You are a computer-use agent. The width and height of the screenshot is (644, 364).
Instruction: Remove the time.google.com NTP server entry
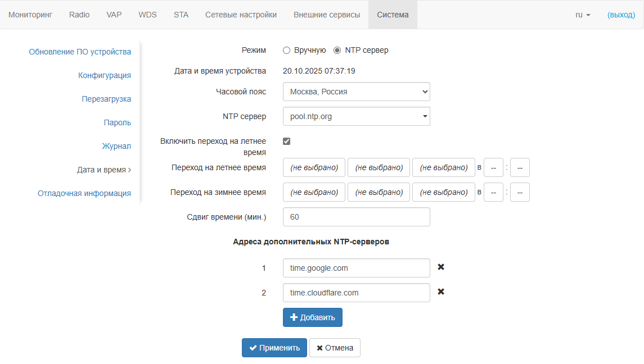[x=441, y=267]
